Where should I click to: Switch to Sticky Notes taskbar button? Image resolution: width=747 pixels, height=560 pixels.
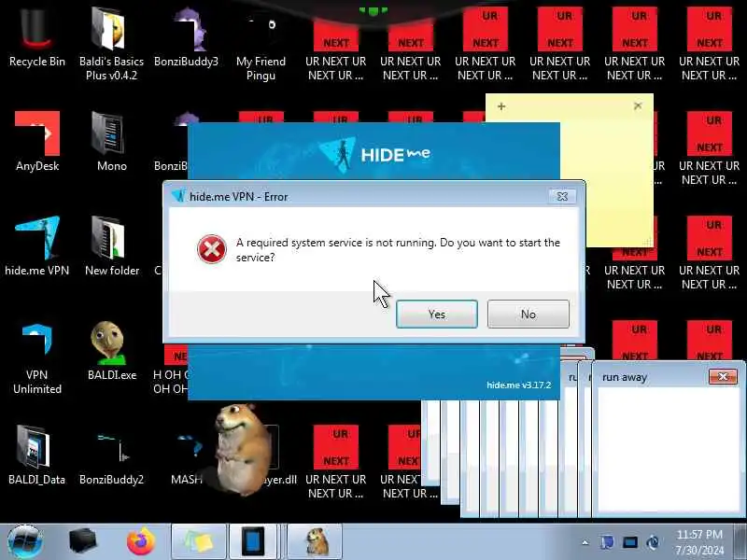point(199,541)
